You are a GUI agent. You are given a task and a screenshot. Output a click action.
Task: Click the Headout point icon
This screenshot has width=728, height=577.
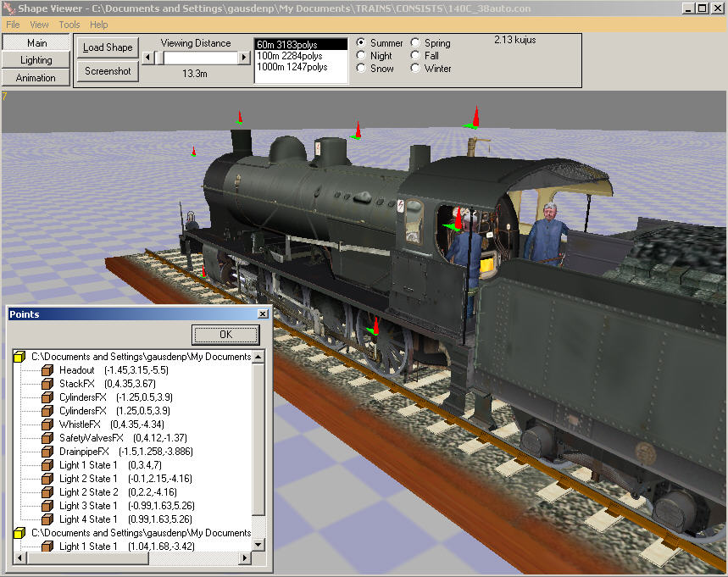pos(47,370)
